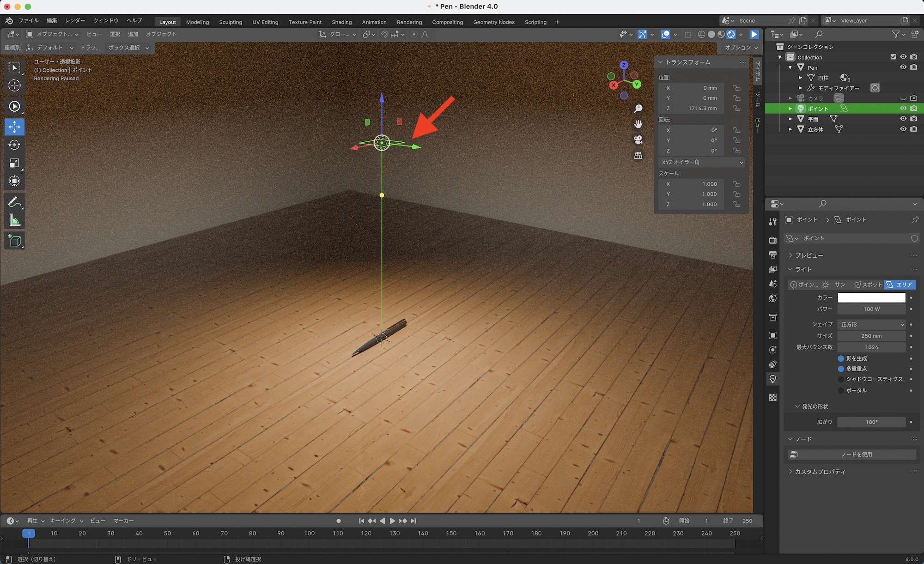
Task: Open the シェイプ 正方形 dropdown
Action: (871, 324)
